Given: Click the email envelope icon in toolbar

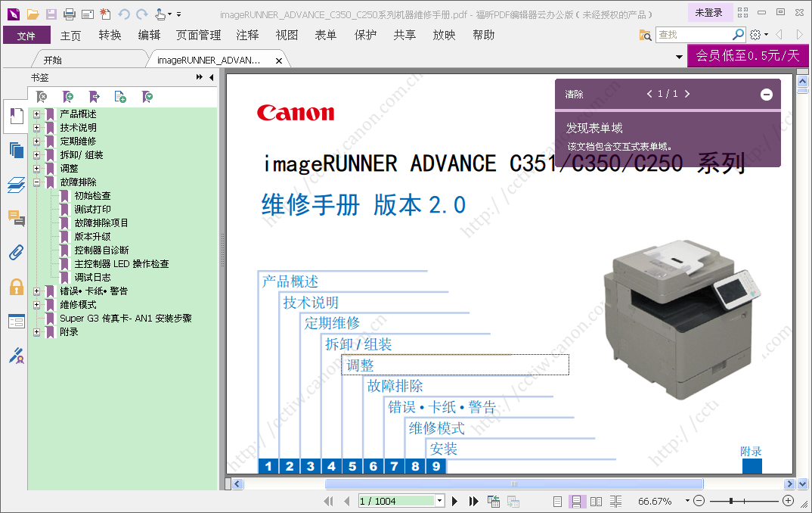Looking at the screenshot, I should tap(88, 14).
